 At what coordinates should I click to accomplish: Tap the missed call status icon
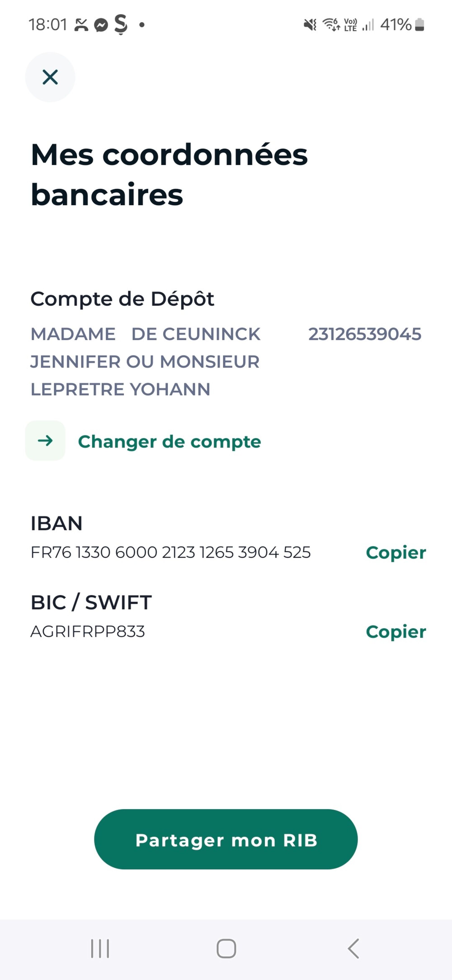pyautogui.click(x=81, y=25)
